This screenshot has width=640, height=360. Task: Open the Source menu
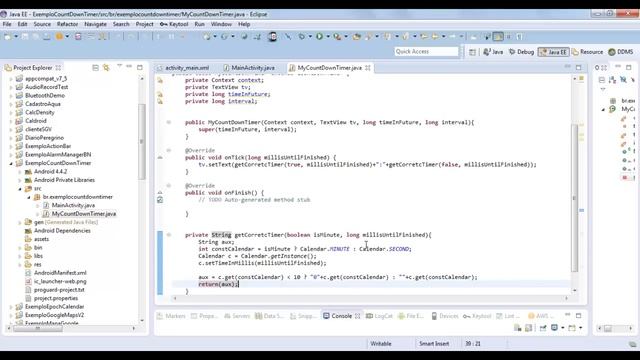tap(42, 24)
